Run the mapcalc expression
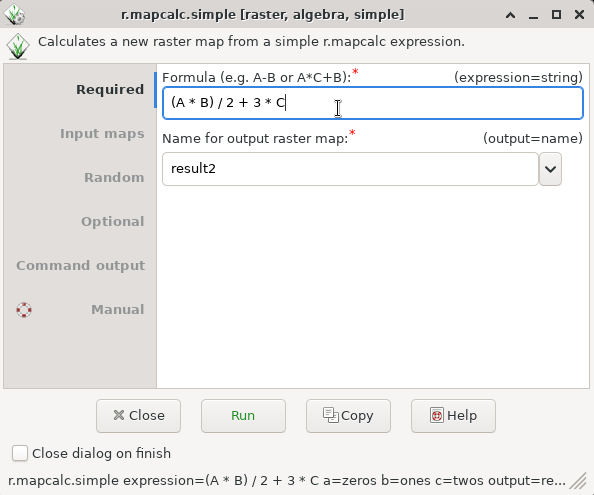This screenshot has height=495, width=594. (243, 415)
